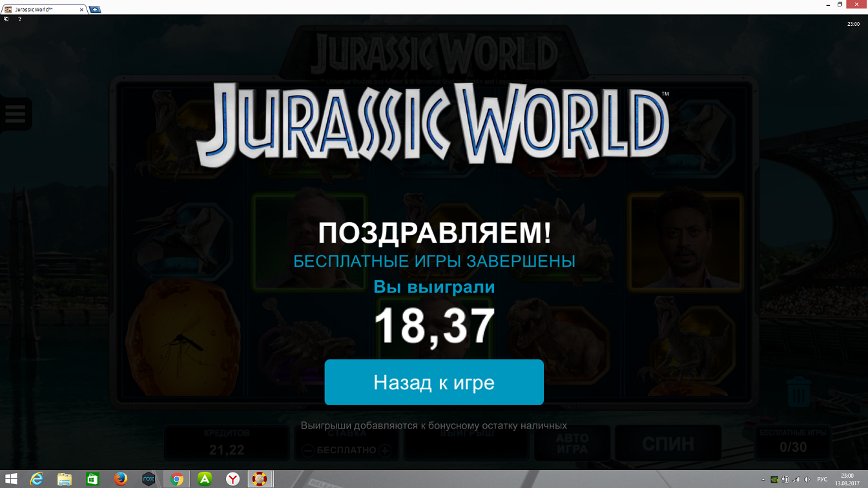Increase the bet with the plus button
The width and height of the screenshot is (868, 488).
pyautogui.click(x=385, y=451)
